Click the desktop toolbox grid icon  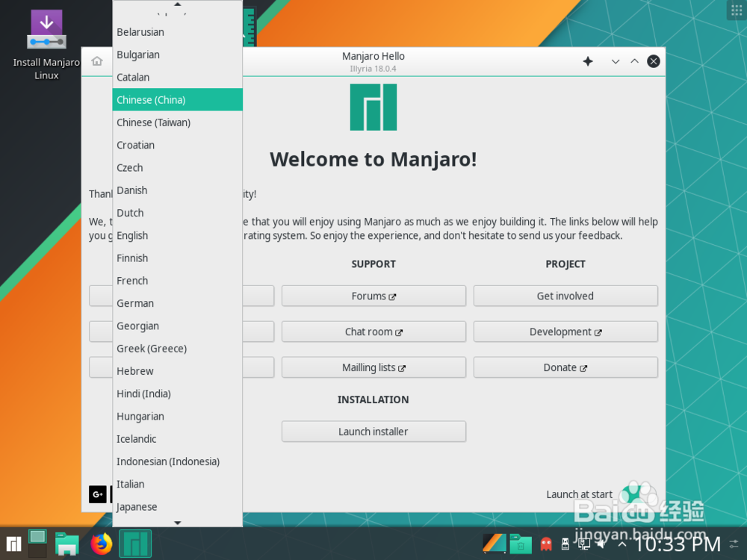(737, 10)
